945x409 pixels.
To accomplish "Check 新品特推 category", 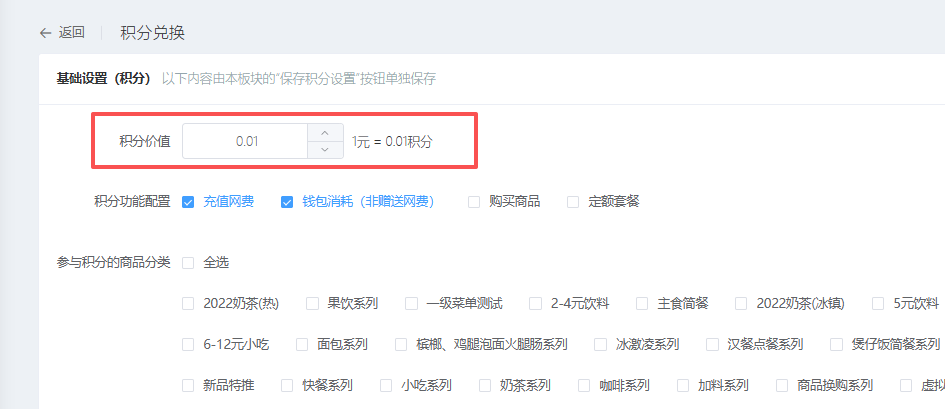I will coord(188,386).
